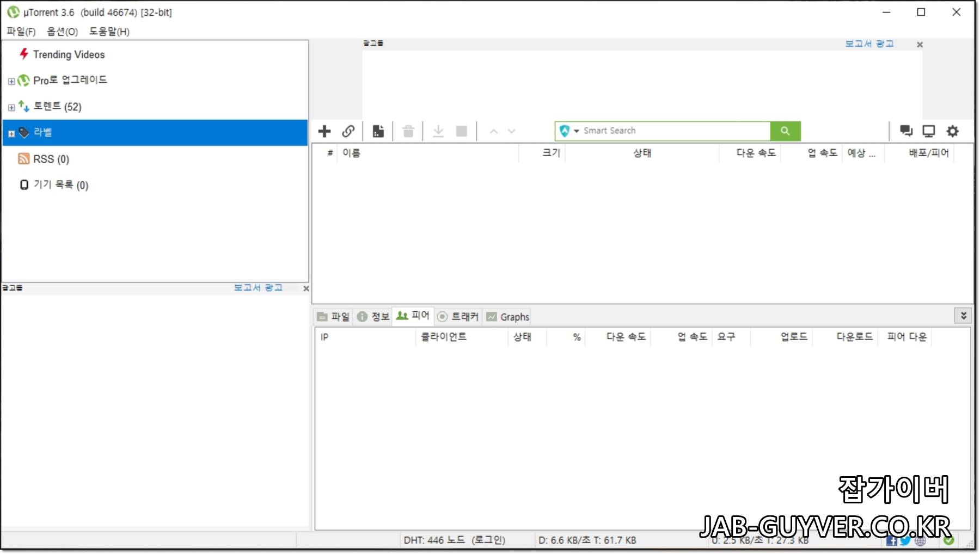This screenshot has height=554, width=980.
Task: Expand the Pro로 업그레이드 tree node
Action: click(11, 82)
